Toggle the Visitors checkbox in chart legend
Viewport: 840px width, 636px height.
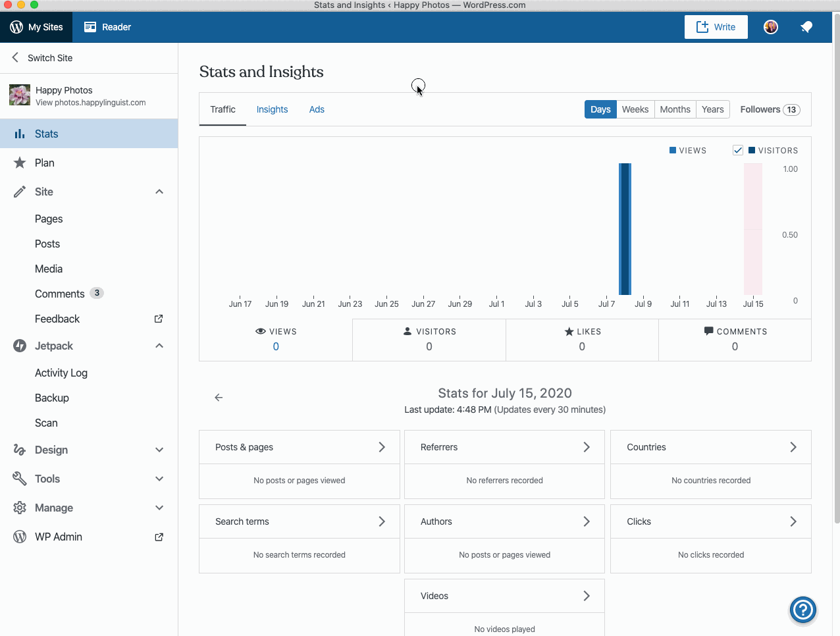coord(738,150)
